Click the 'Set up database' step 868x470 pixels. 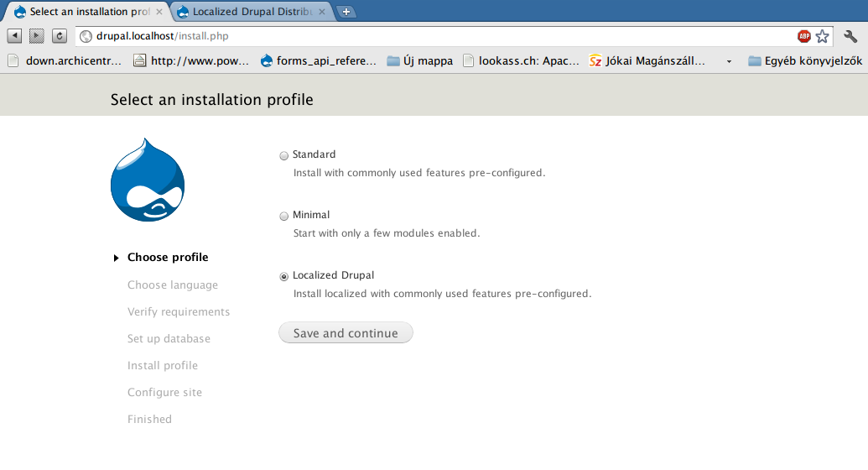point(169,338)
